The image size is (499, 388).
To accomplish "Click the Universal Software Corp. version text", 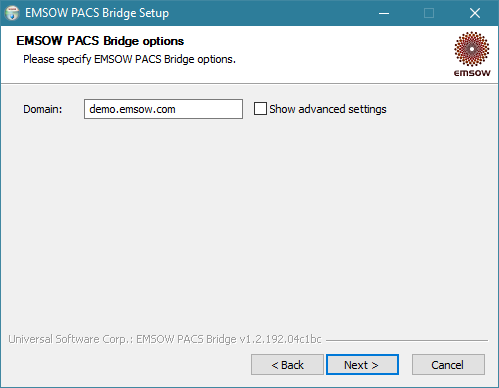I will point(165,339).
